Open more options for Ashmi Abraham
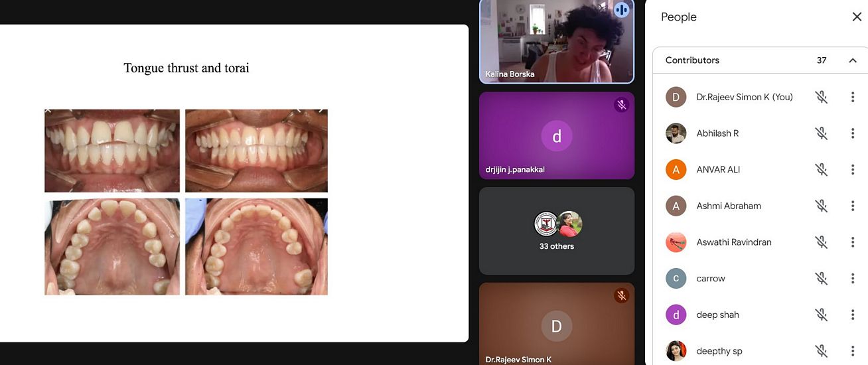 (853, 206)
